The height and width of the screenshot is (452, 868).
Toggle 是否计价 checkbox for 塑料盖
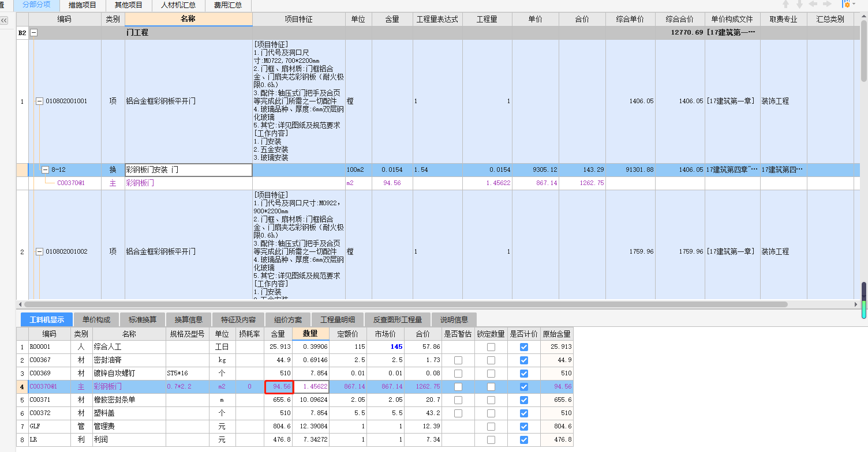(523, 413)
